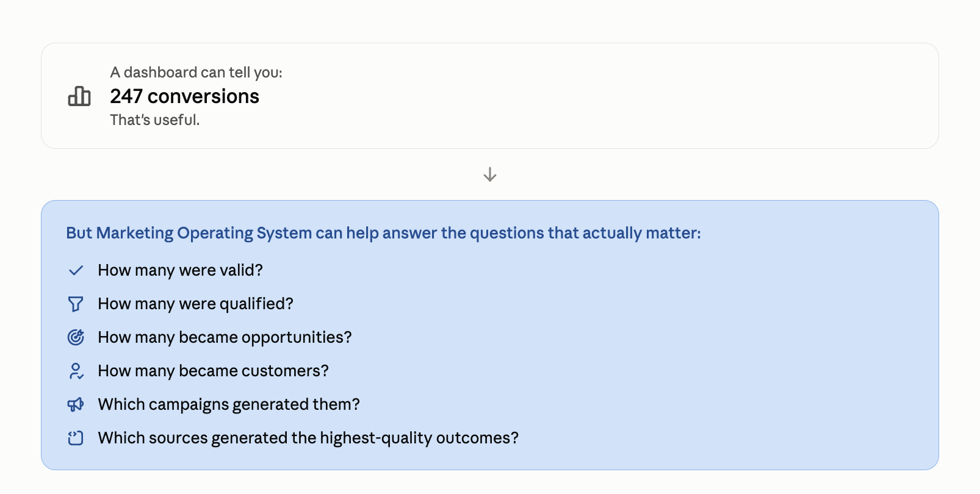Click the megaphone campaigns icon
The image size is (980, 494).
(x=76, y=404)
